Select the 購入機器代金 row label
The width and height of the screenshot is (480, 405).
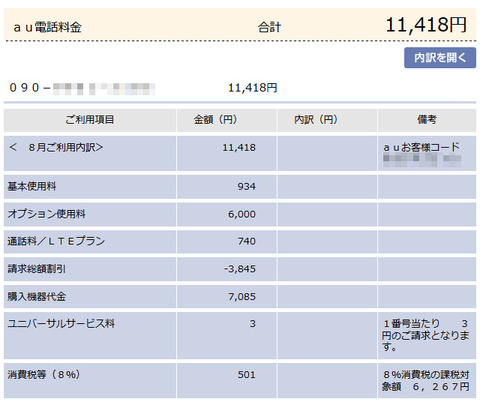[x=37, y=296]
